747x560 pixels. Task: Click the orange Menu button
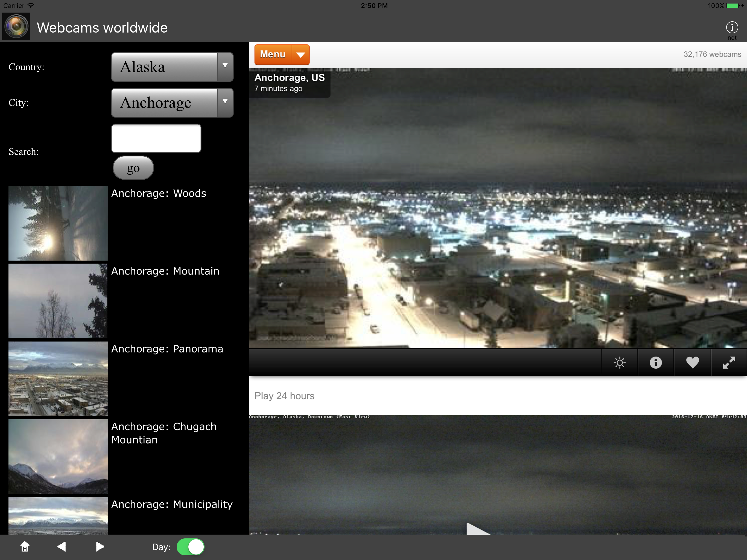tap(273, 55)
